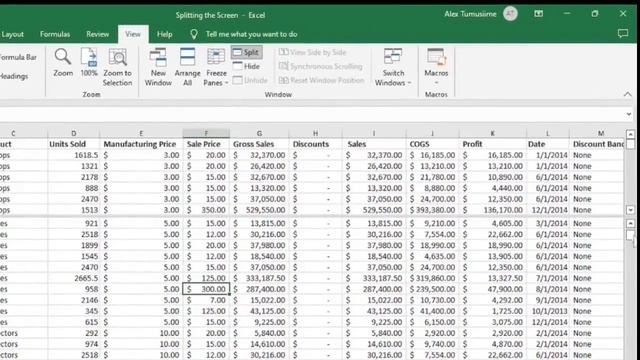Image resolution: width=640 pixels, height=360 pixels.
Task: Click the Date header cell
Action: (x=548, y=144)
